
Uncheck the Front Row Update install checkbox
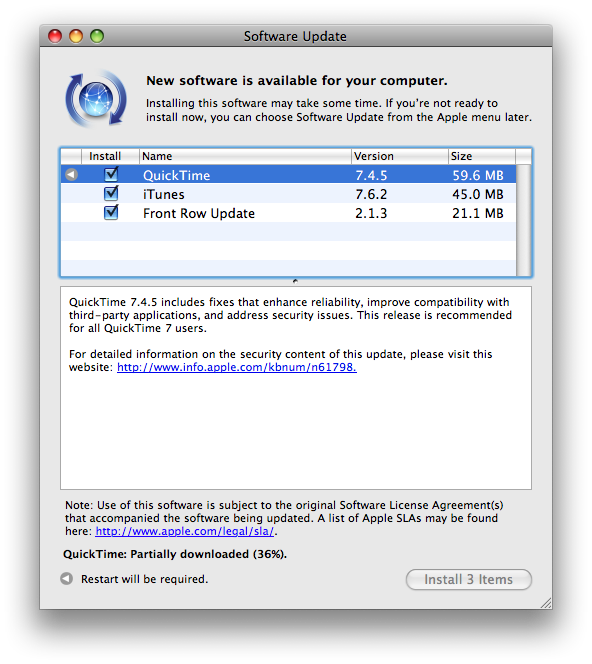click(111, 212)
